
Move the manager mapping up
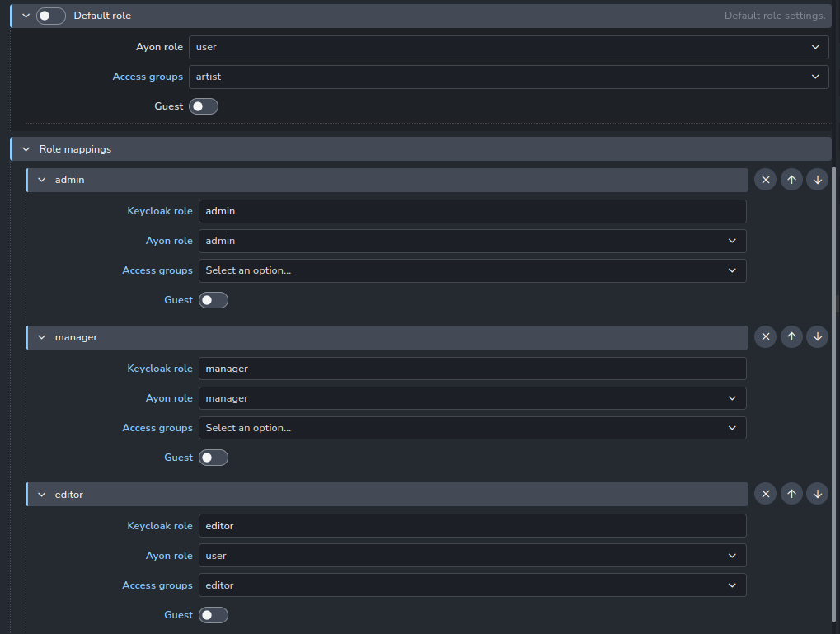click(791, 336)
